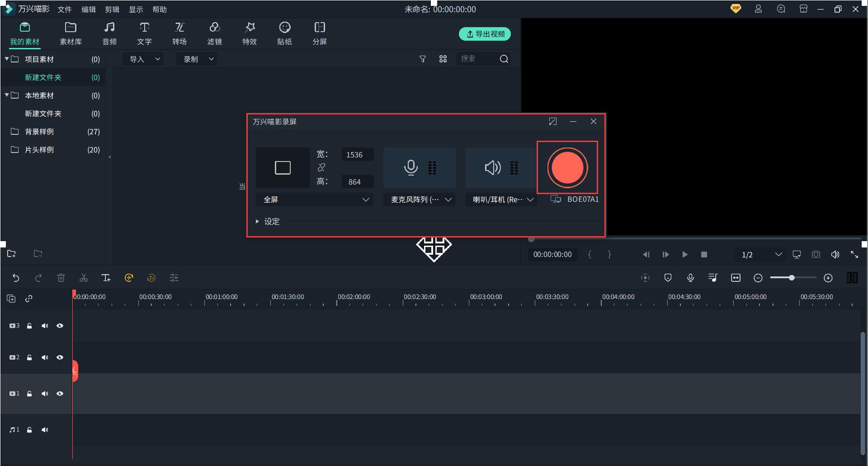Click the add text tool icon

(x=106, y=278)
